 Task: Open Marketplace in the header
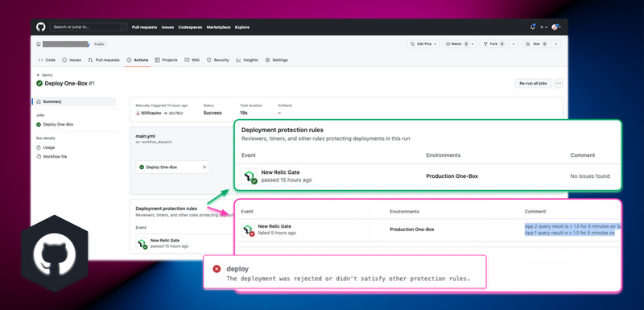218,27
